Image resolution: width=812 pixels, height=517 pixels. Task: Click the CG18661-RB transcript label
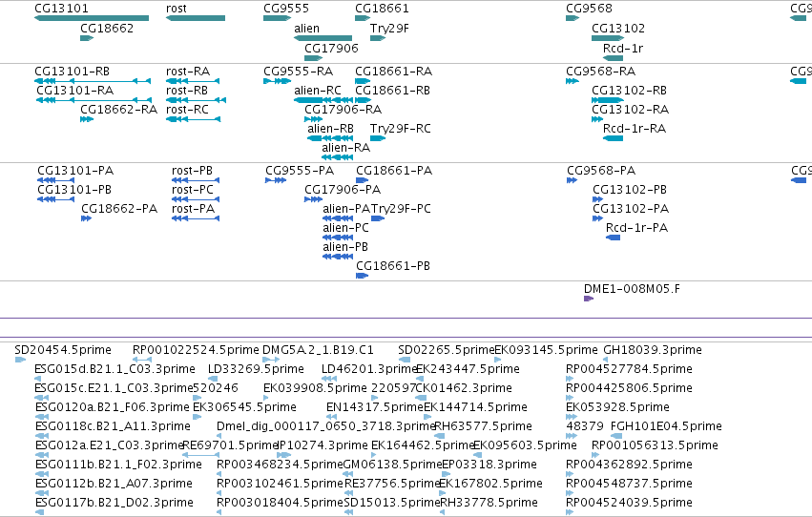392,91
